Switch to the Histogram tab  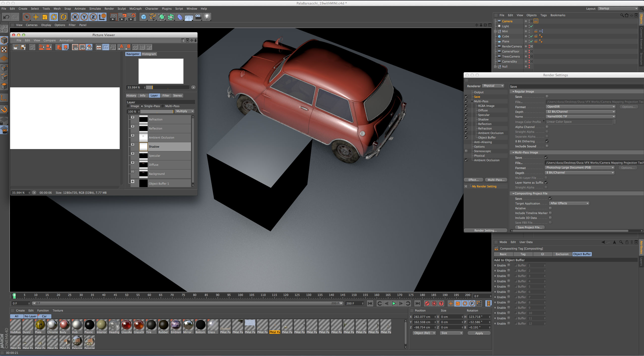click(149, 54)
